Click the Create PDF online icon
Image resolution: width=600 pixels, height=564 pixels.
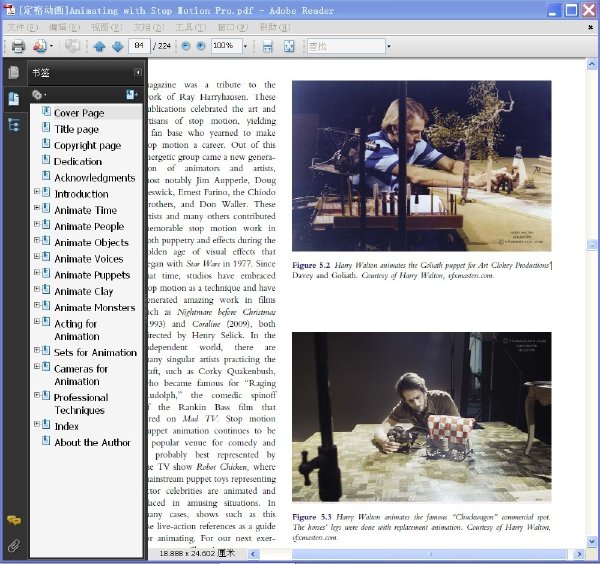(40, 46)
